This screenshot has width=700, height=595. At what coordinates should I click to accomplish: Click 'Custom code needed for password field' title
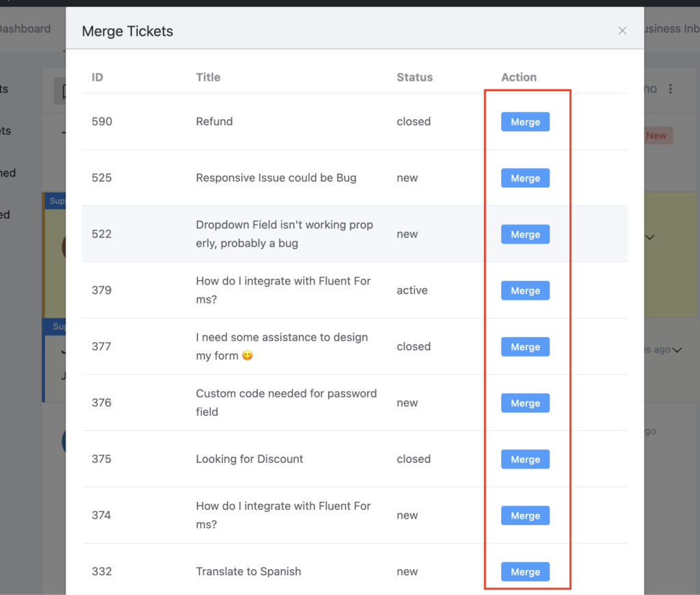click(286, 403)
